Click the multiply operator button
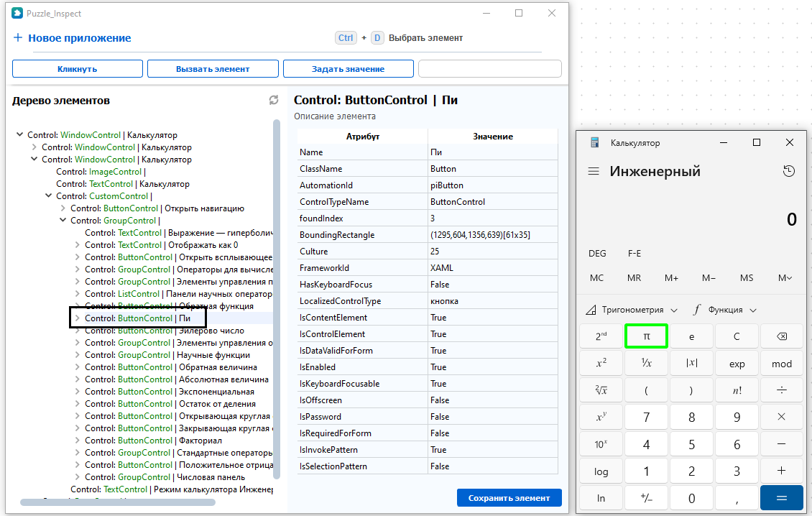 click(x=782, y=418)
